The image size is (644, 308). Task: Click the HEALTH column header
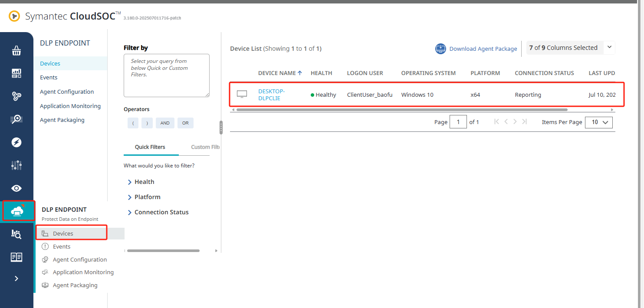coord(322,73)
